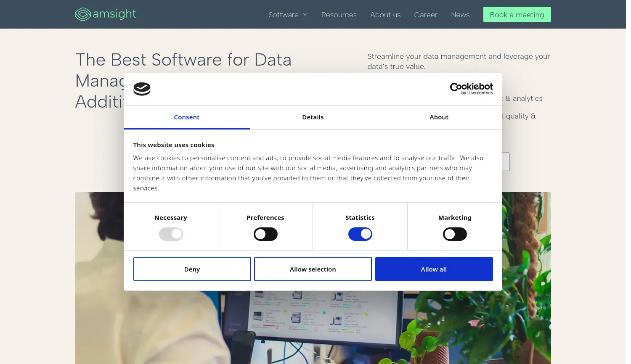Click the Cookiebot checkmark logo icon
The image size is (631, 364).
(x=142, y=89)
